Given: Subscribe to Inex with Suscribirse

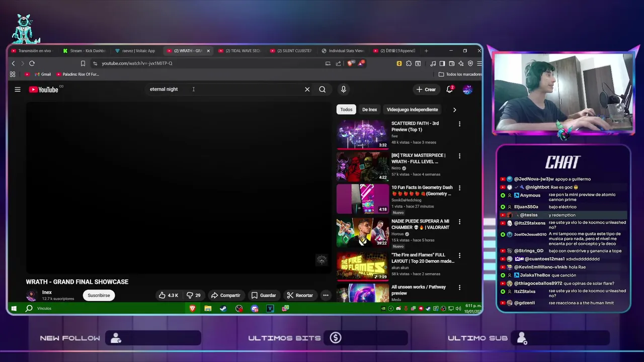Looking at the screenshot, I should [x=99, y=295].
